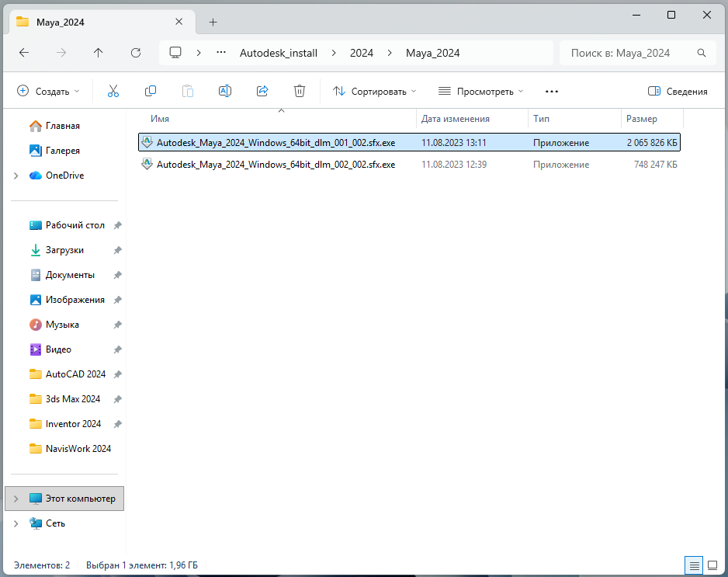Click the Paste clipboard icon
Viewport: 728px width, 577px height.
(188, 91)
